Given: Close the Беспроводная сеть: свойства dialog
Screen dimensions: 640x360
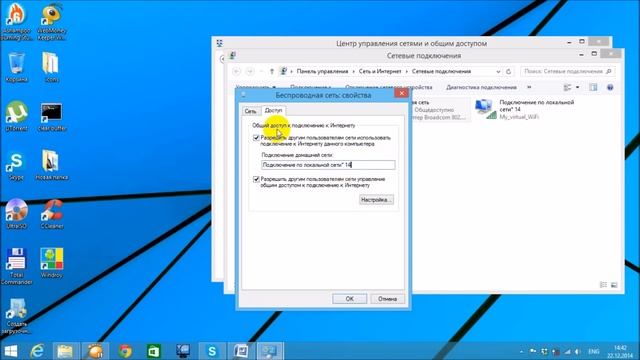Looking at the screenshot, I should (402, 93).
